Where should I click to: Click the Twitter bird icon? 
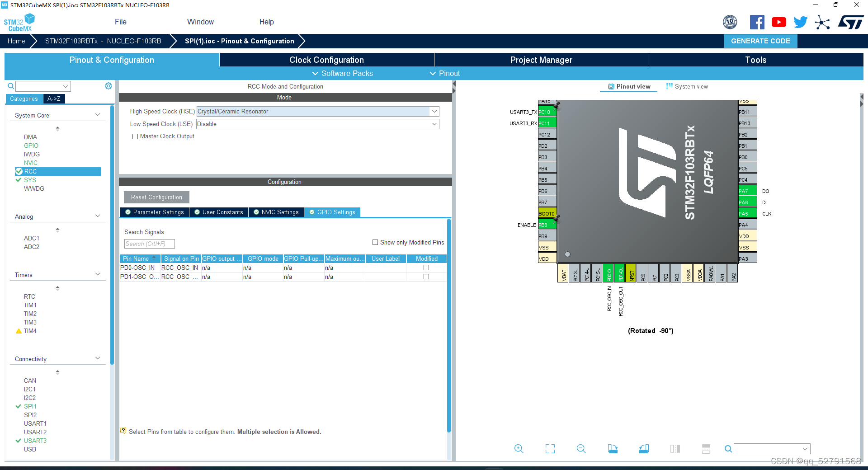point(800,22)
